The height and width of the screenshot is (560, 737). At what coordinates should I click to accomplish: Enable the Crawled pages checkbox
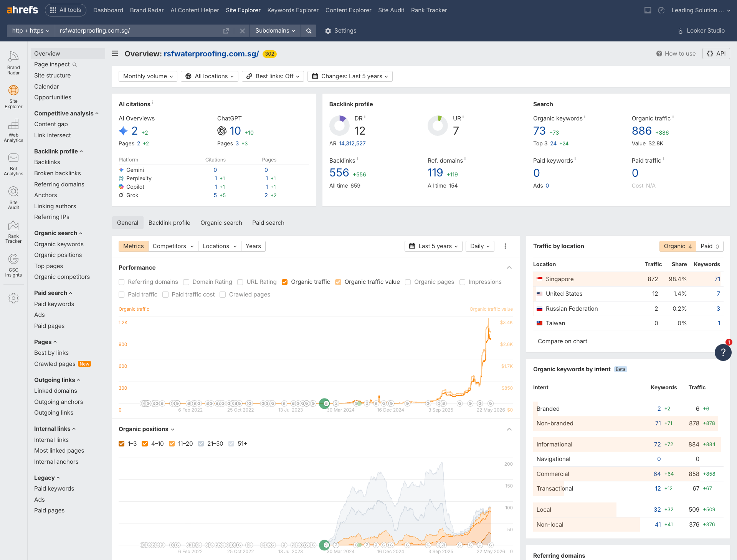[223, 295]
